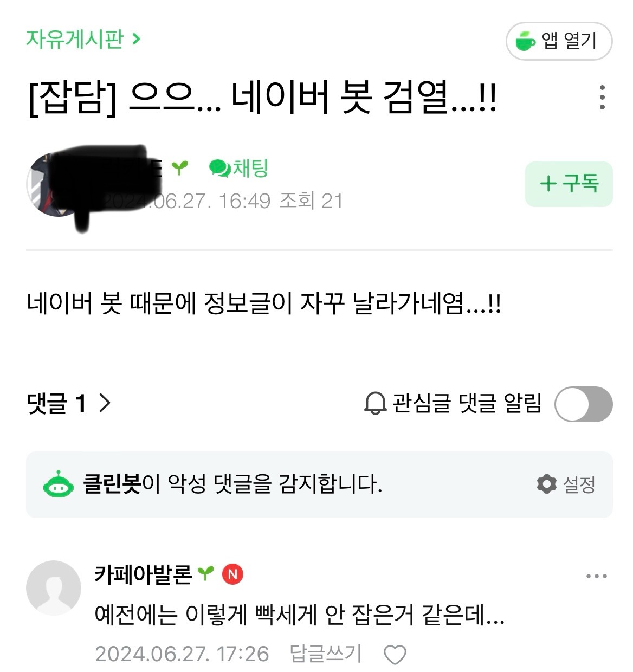
Task: Open the post's three-dot options menu
Action: click(x=602, y=98)
